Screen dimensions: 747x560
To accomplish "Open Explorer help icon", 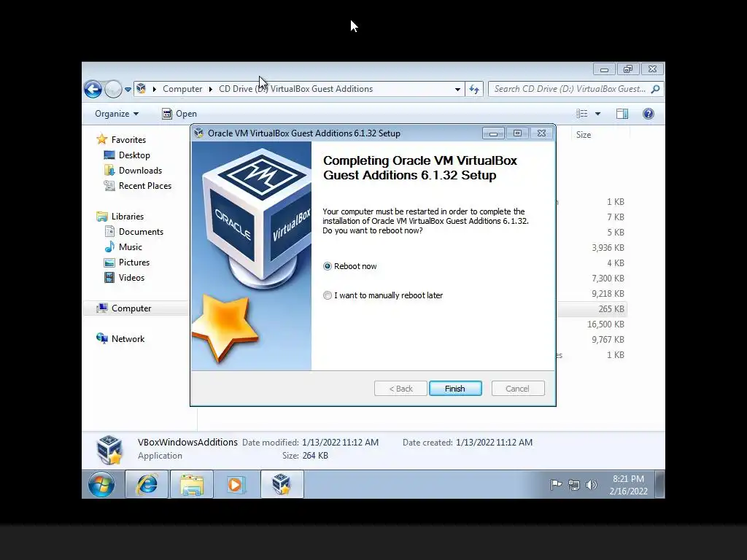I will (x=648, y=114).
